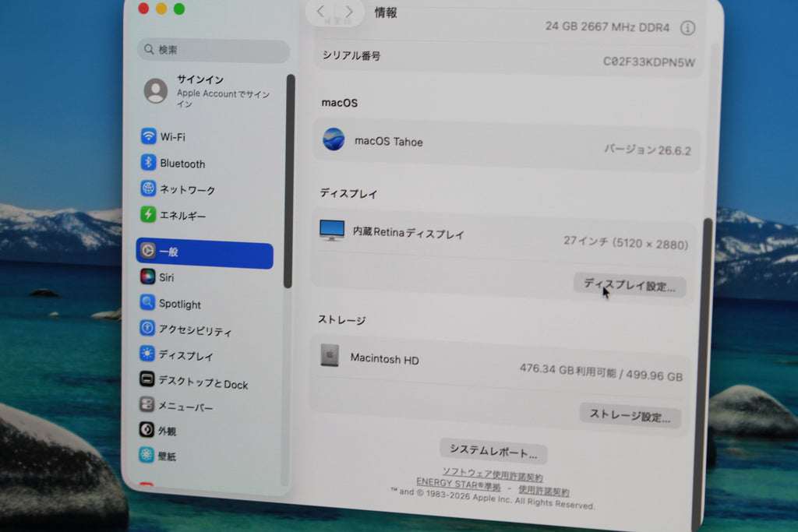Screen dimensions: 798x532
Task: Open ENERGY STAR準拠 link
Action: coord(458,484)
